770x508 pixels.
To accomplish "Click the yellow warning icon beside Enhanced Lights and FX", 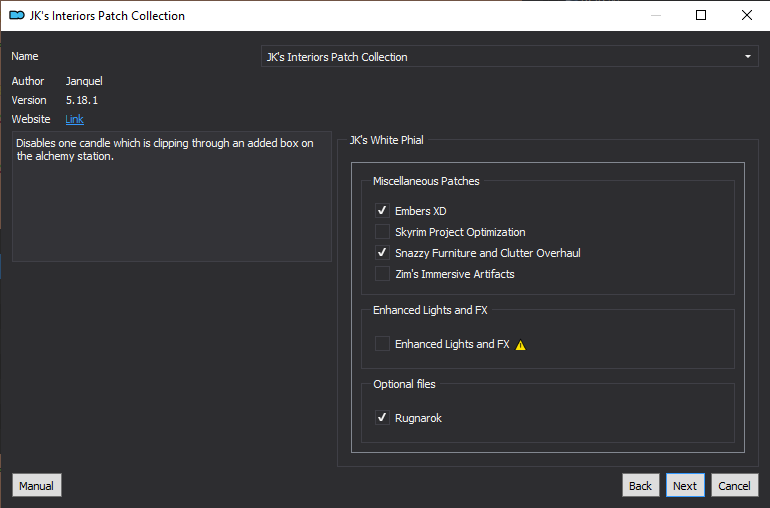I will (521, 345).
